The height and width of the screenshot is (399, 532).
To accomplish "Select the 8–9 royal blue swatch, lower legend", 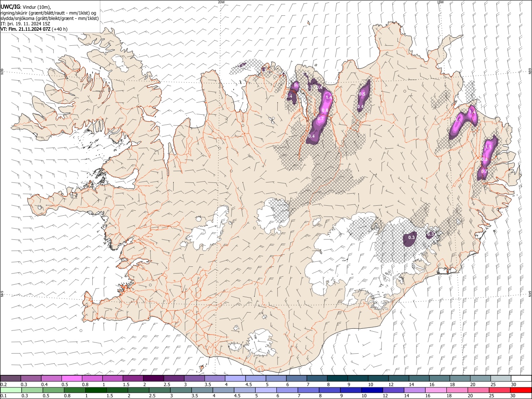I will click(x=330, y=390).
